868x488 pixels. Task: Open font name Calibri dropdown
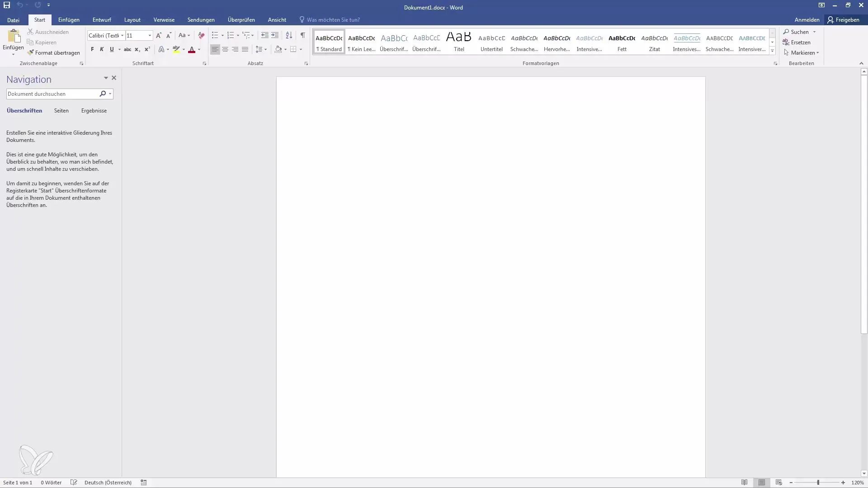(x=122, y=35)
